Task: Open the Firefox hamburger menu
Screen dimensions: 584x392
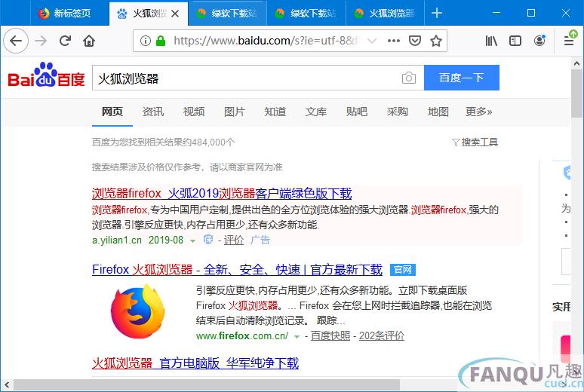Action: [569, 41]
